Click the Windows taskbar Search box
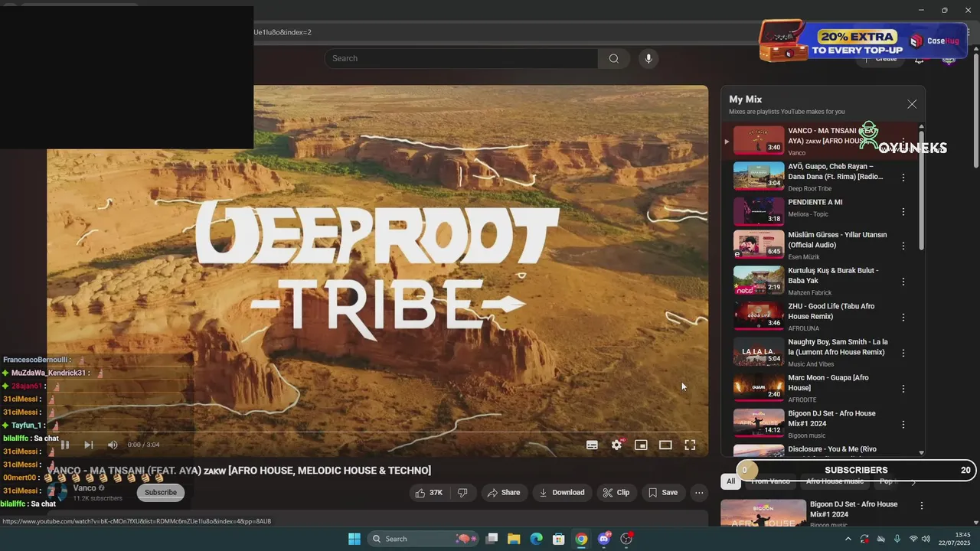980x551 pixels. [423, 539]
